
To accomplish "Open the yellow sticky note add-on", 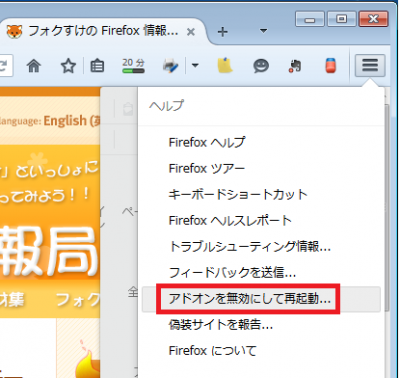I will (225, 66).
